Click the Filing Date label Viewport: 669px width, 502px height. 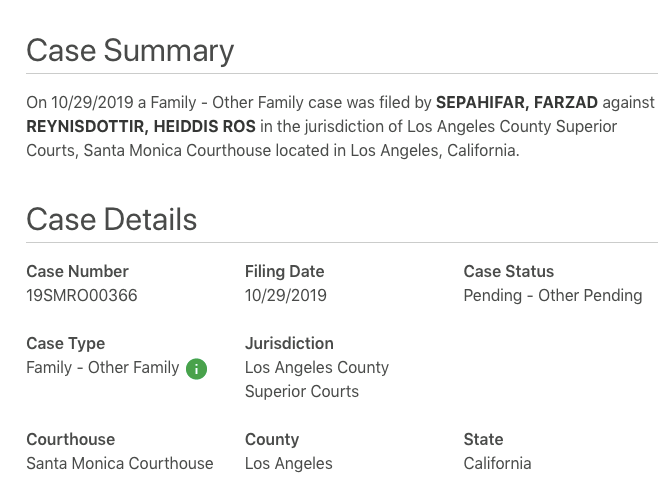tap(285, 271)
